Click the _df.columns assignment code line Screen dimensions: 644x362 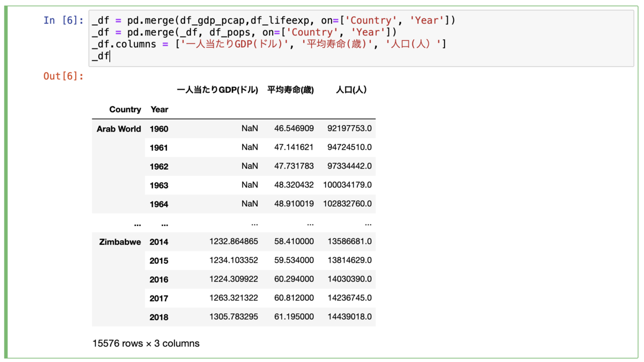269,44
